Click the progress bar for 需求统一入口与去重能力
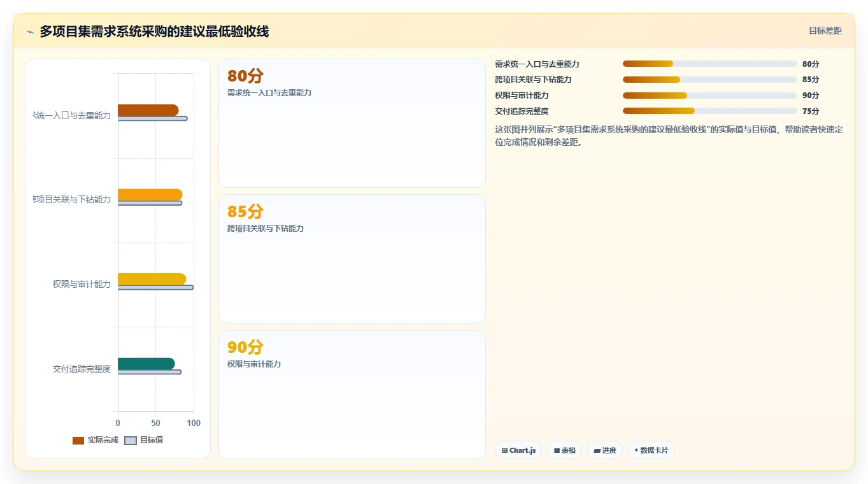This screenshot has height=484, width=868. click(x=710, y=64)
